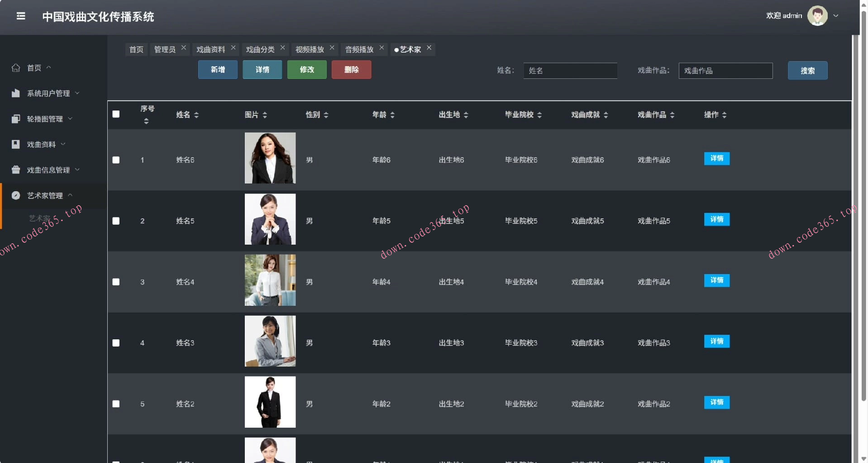Focus the 姓名 search input field
The image size is (868, 463).
click(x=570, y=71)
